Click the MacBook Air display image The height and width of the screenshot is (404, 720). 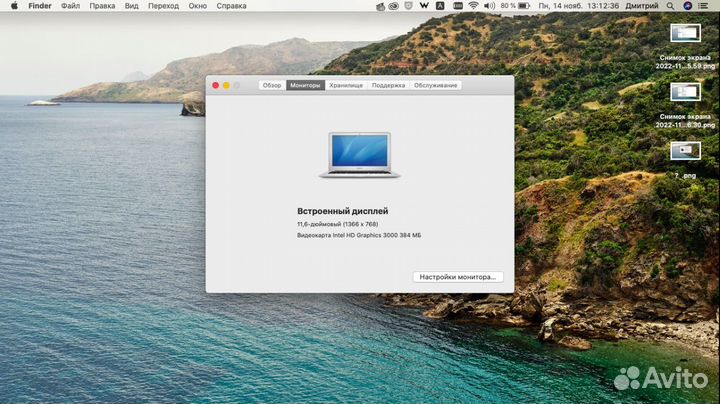click(360, 154)
